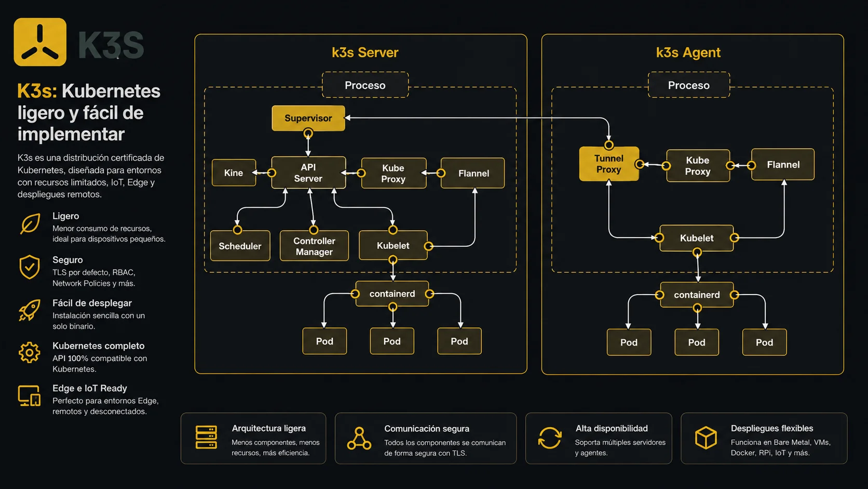Select the "Ligero" feature heading
Image resolution: width=868 pixels, height=489 pixels.
65,216
